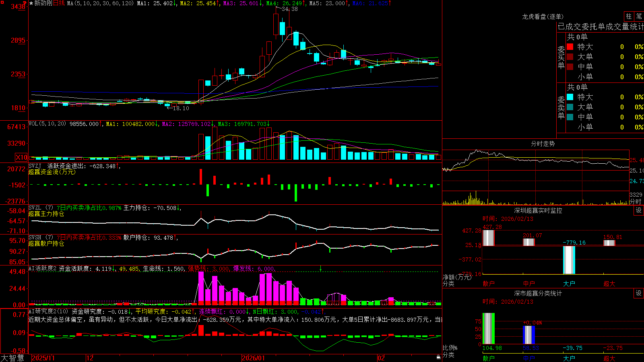Click the -23.75 超大 ratio value
The image size is (644, 362).
613,348
